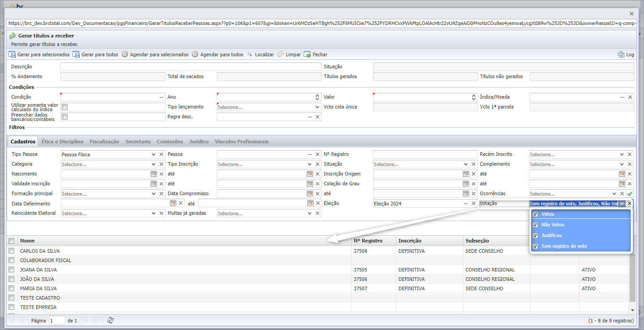Click green check next to Ocorrências
Image resolution: width=644 pixels, height=330 pixels.
630,194
